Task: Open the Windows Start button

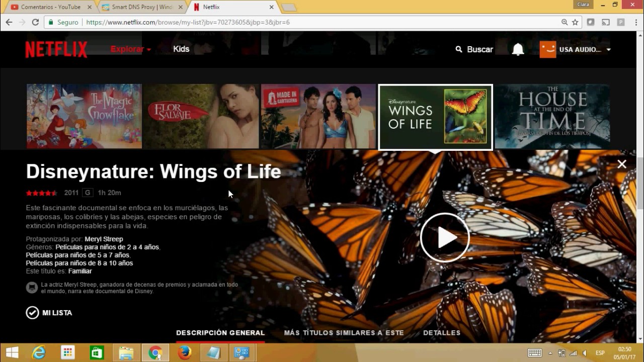Action: [x=12, y=353]
